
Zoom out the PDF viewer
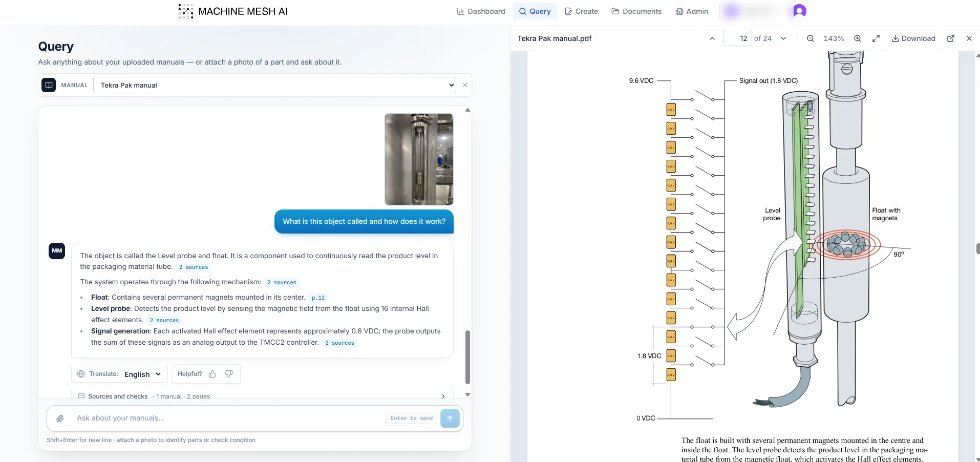[811, 38]
